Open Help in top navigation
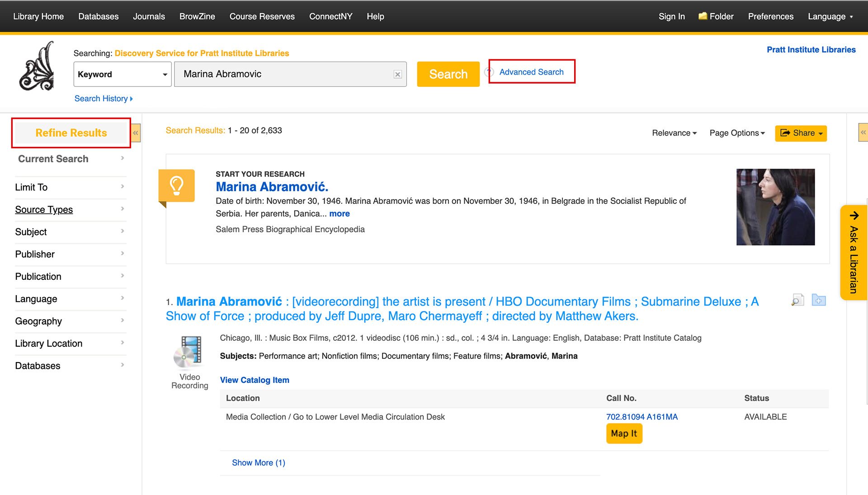This screenshot has width=868, height=495. 375,16
